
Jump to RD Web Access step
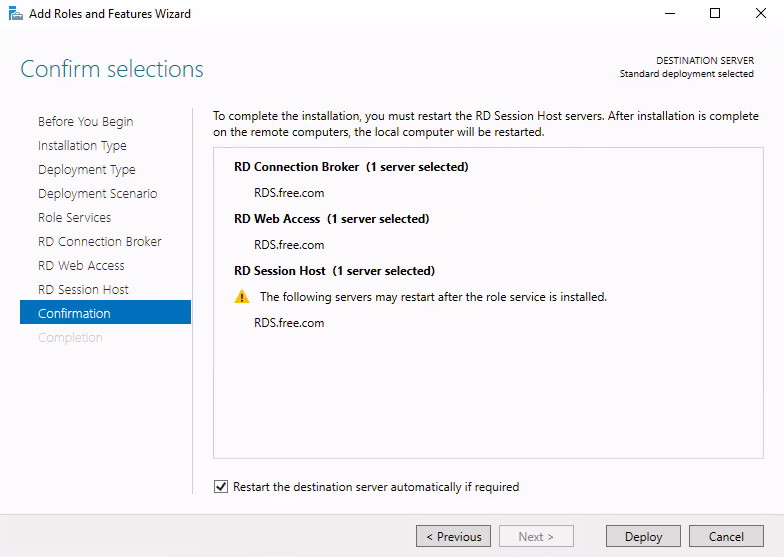pyautogui.click(x=81, y=266)
